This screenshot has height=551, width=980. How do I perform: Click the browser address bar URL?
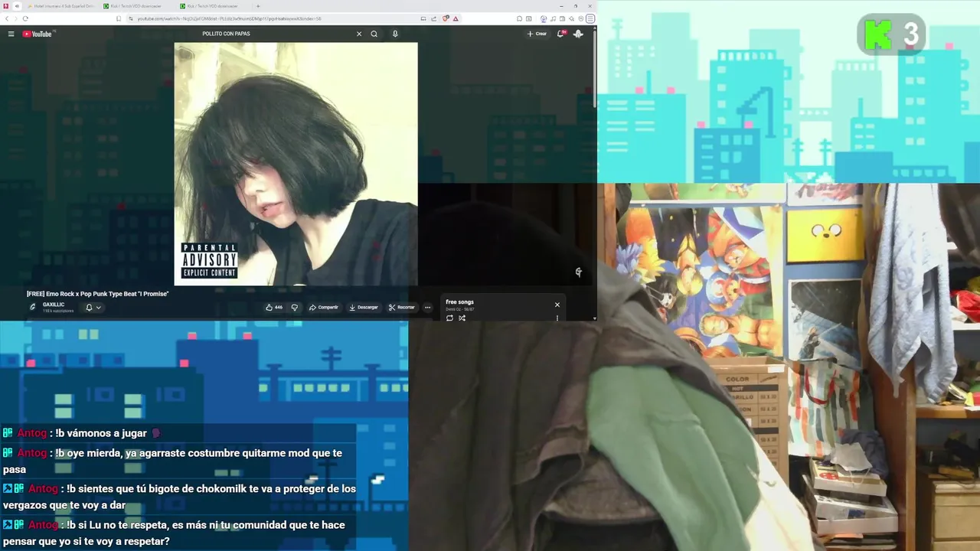pyautogui.click(x=230, y=18)
